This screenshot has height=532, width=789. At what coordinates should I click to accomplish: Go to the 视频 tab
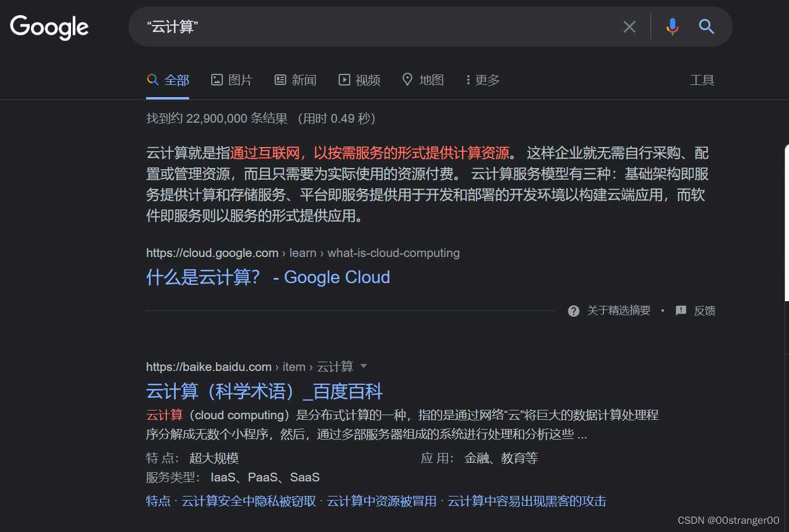[360, 80]
